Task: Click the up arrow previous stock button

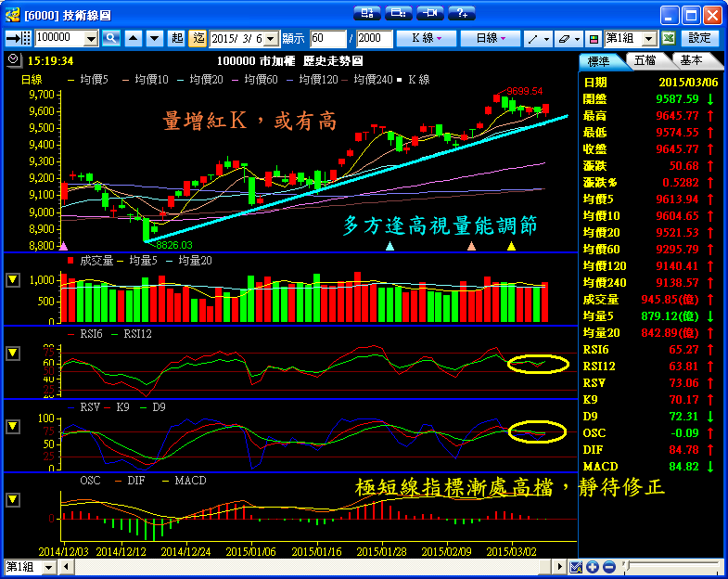Action: coord(133,38)
